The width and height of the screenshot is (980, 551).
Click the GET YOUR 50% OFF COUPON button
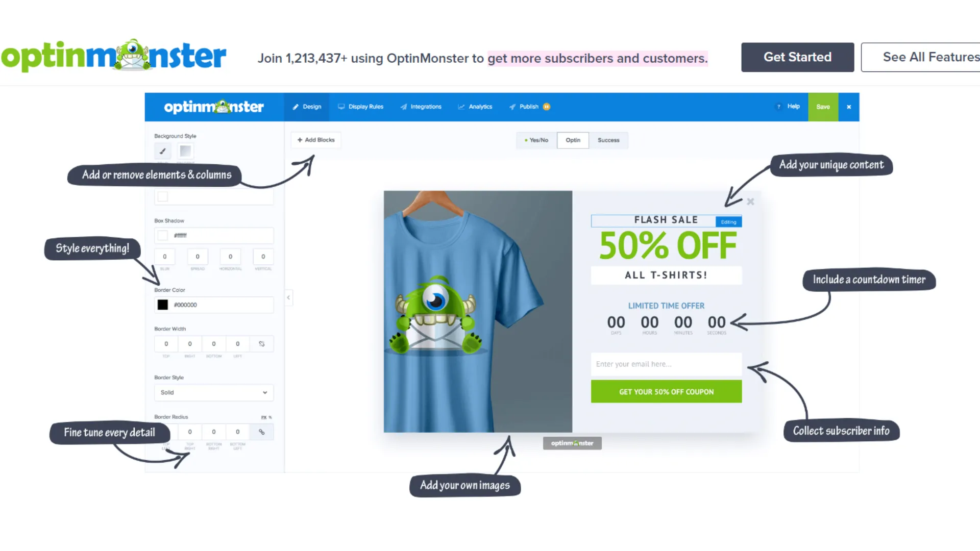(x=666, y=391)
